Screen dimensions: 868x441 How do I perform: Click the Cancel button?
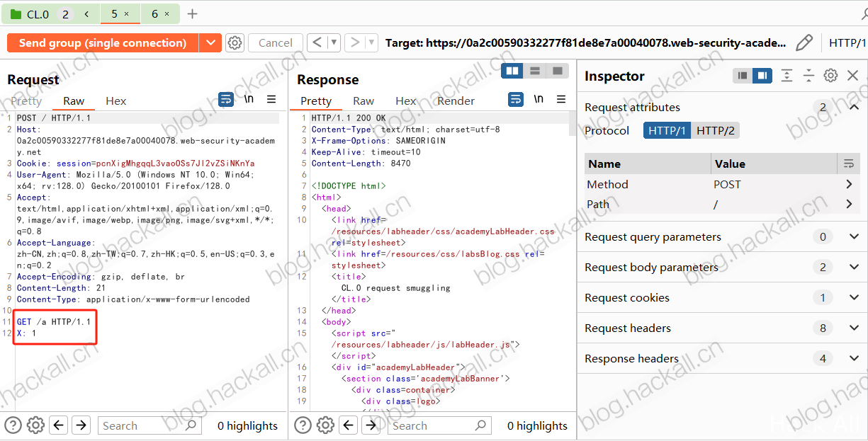[276, 43]
